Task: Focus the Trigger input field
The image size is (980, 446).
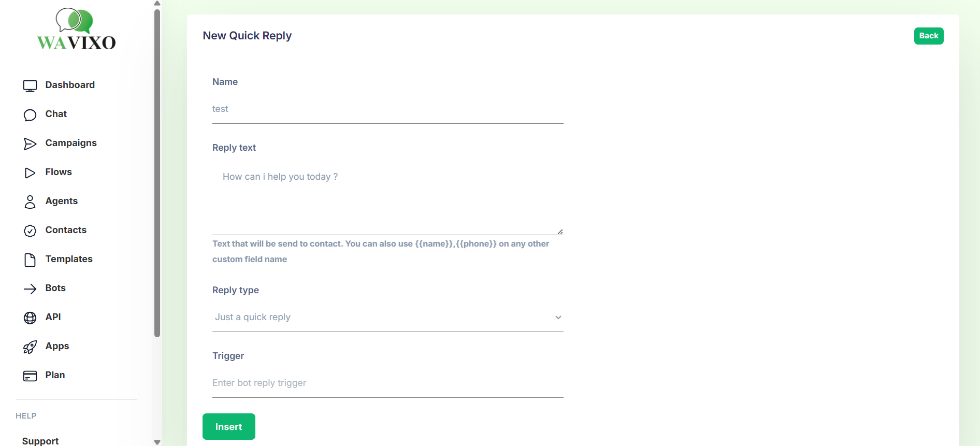Action: pos(387,383)
